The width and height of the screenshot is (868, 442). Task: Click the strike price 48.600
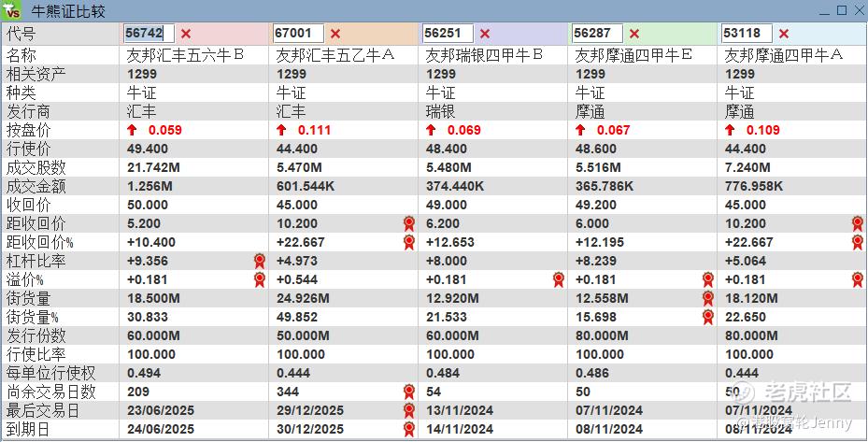(x=596, y=149)
